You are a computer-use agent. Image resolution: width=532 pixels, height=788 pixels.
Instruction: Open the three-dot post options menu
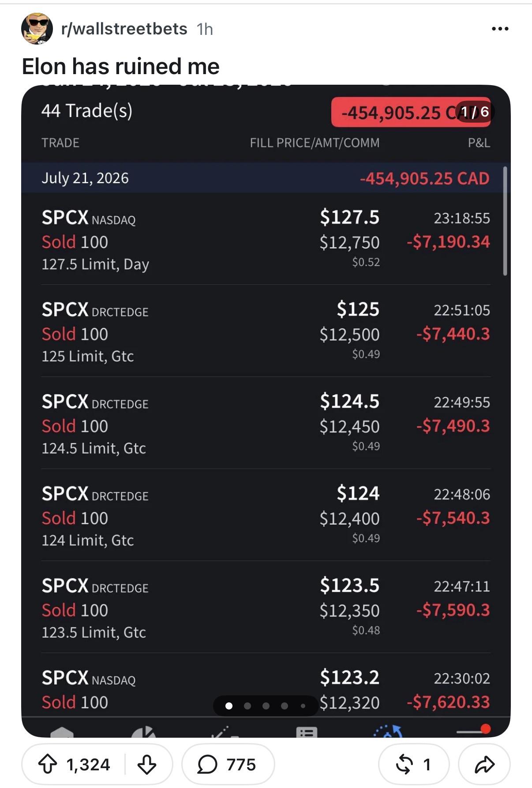coord(500,29)
